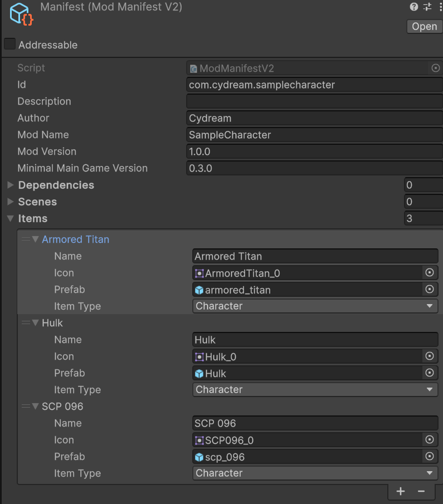Edit the Hulk Name field
The width and height of the screenshot is (443, 504).
point(315,340)
